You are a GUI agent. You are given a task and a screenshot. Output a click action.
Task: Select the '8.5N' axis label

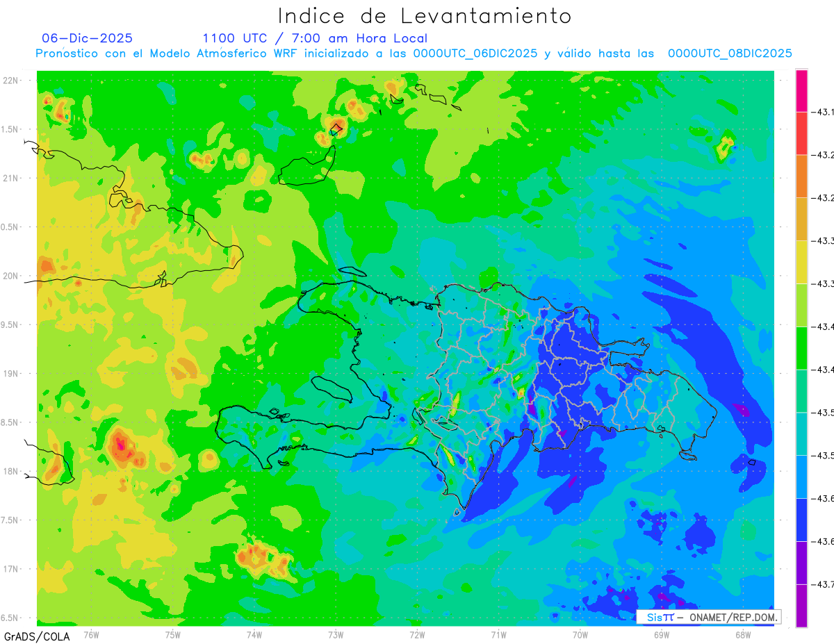(x=10, y=422)
